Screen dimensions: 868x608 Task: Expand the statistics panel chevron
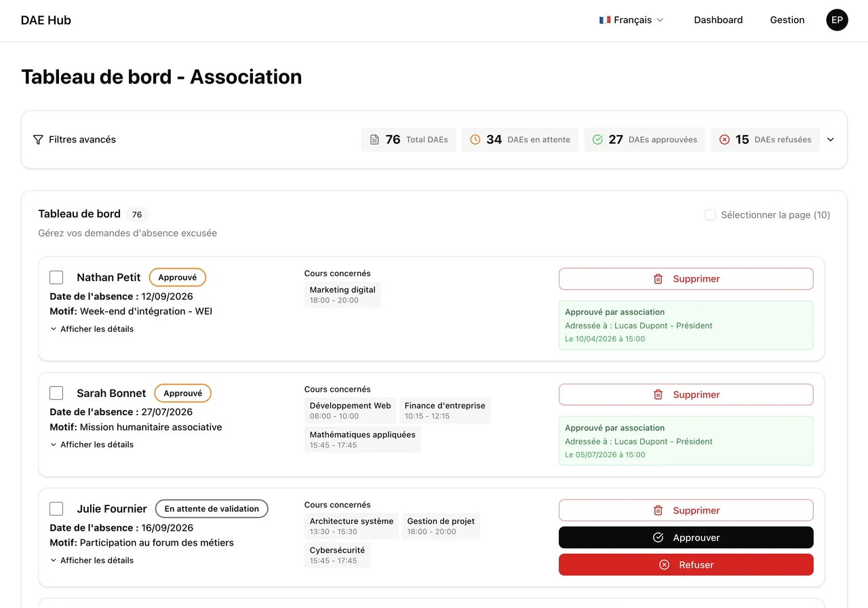pos(831,140)
